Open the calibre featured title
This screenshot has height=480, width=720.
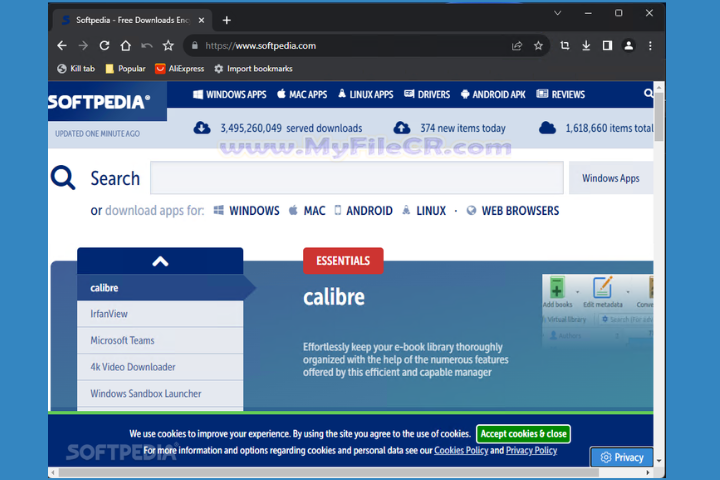[x=334, y=297]
